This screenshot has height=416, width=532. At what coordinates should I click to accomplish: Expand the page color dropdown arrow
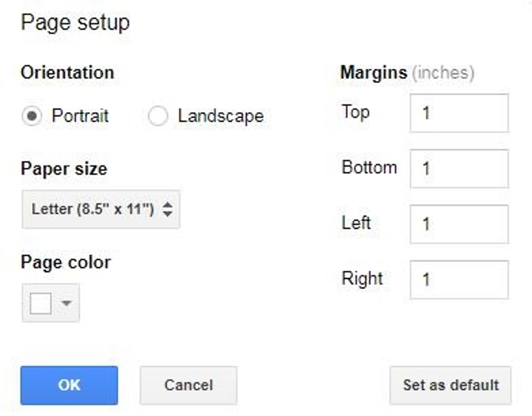pyautogui.click(x=66, y=303)
